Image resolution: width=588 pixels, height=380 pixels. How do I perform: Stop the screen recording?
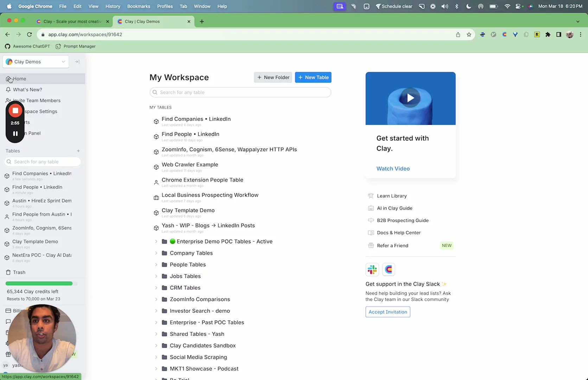[15, 111]
